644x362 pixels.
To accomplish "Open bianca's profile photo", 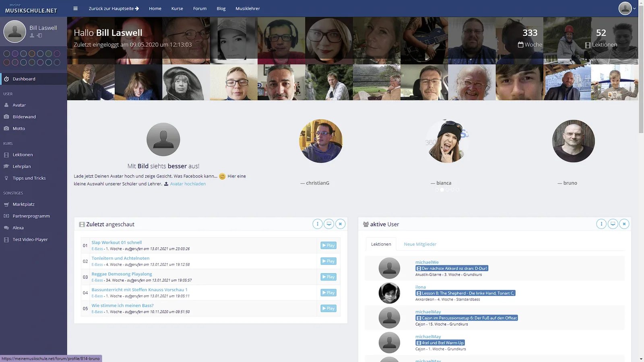I will click(x=447, y=141).
